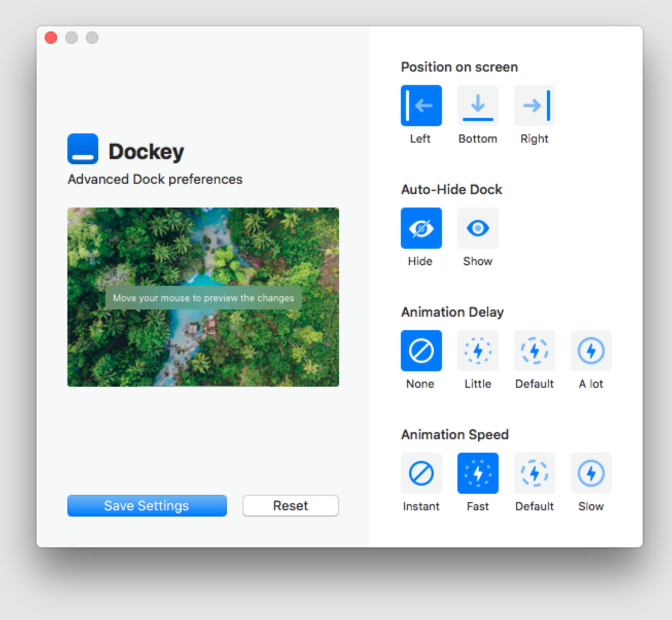The width and height of the screenshot is (672, 620).
Task: Click the blue Dockey app logo
Action: 83,149
